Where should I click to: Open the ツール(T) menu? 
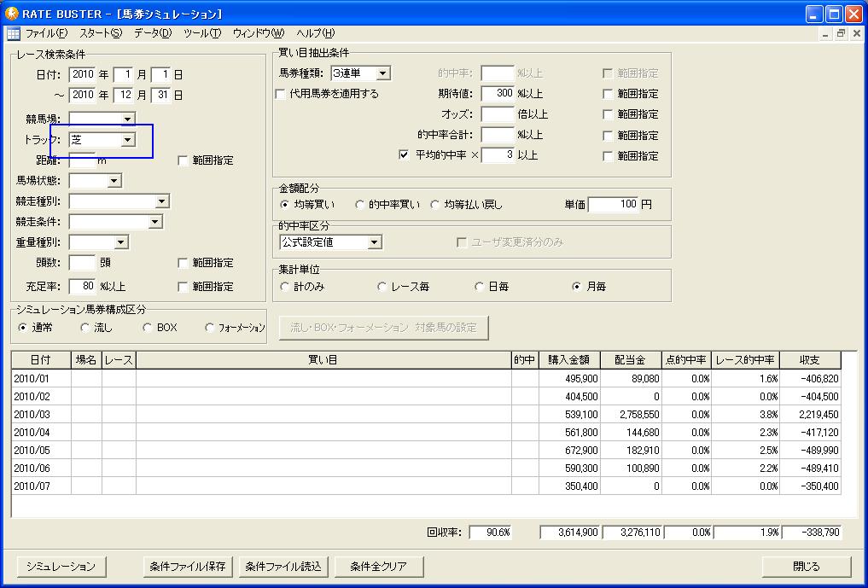point(202,33)
